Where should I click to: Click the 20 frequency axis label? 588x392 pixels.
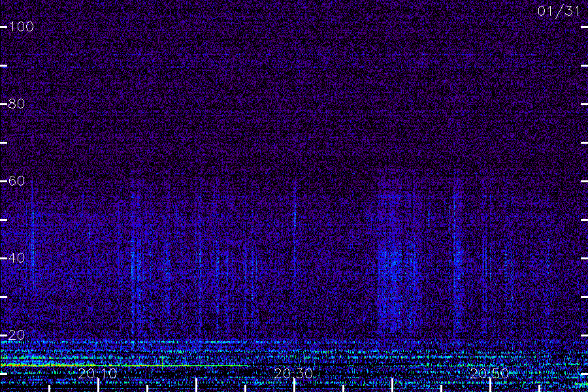16,335
